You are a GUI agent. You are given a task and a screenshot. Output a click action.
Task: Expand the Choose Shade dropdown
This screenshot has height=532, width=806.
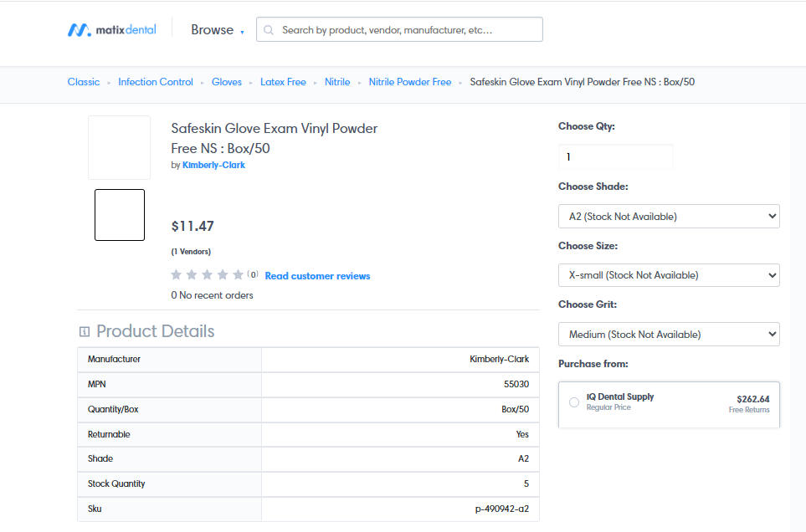[669, 216]
